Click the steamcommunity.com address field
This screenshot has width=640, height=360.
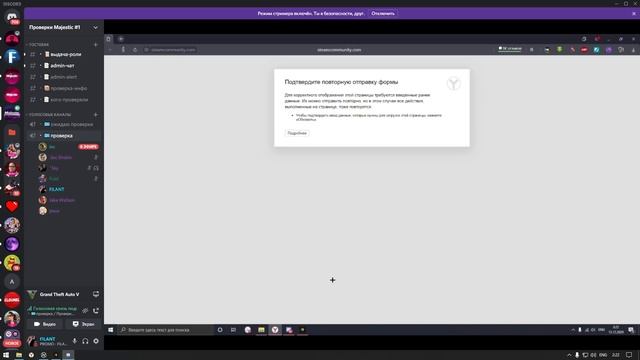pyautogui.click(x=170, y=50)
